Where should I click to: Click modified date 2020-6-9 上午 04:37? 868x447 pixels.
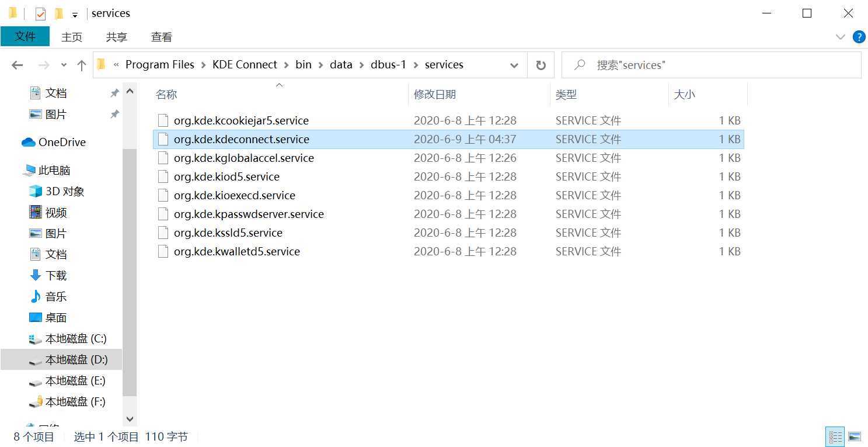465,139
